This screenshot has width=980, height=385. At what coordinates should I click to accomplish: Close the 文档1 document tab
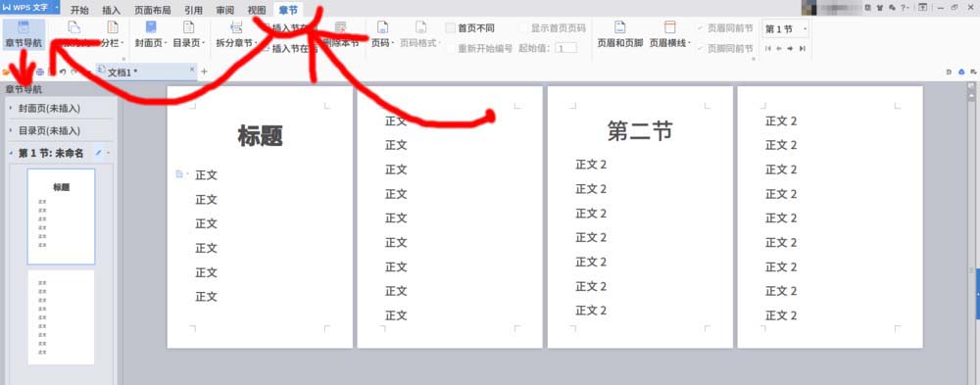click(192, 71)
